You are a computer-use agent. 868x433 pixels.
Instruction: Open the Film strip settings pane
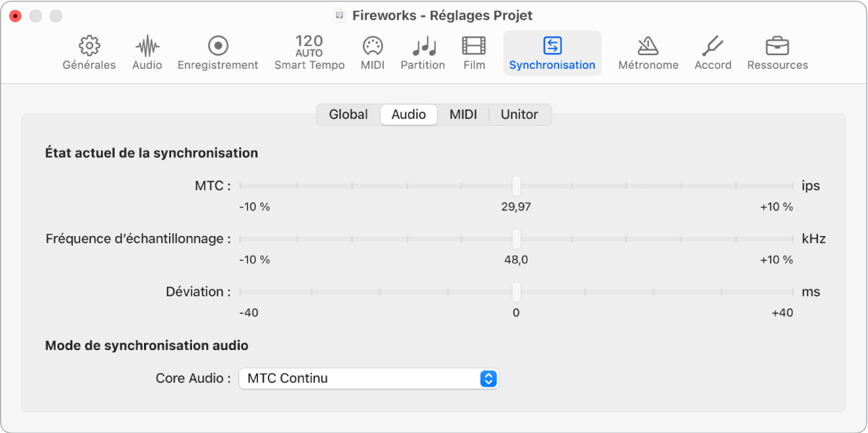point(474,47)
